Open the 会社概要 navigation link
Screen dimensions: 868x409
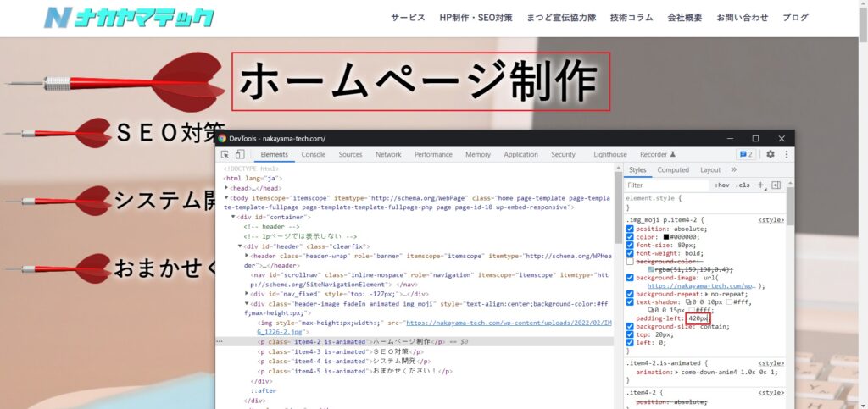685,18
